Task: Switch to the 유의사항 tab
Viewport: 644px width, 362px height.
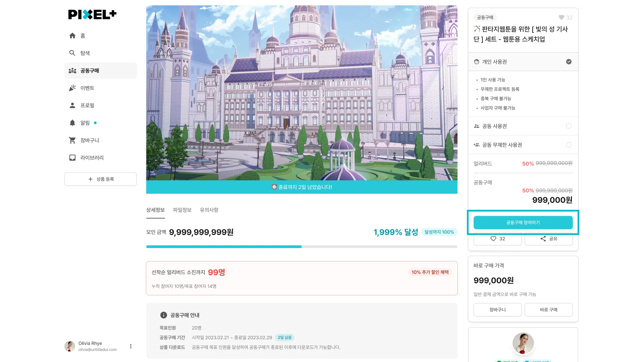Action: (209, 210)
